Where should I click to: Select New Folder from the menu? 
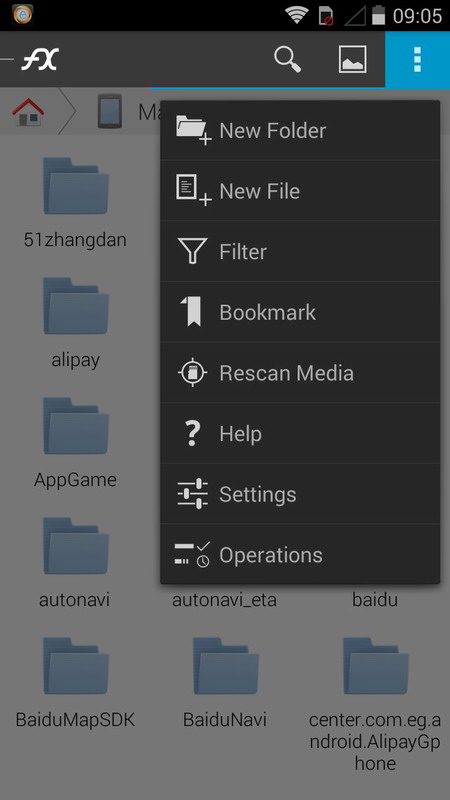[x=300, y=131]
